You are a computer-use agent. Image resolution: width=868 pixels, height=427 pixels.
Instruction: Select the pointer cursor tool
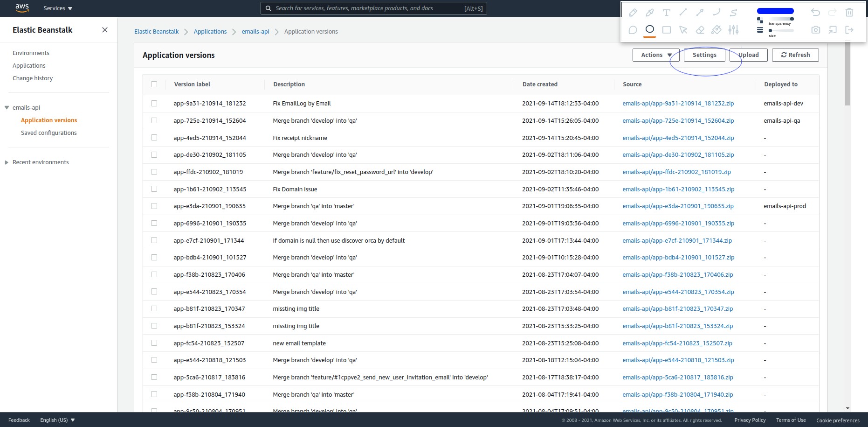pyautogui.click(x=683, y=30)
